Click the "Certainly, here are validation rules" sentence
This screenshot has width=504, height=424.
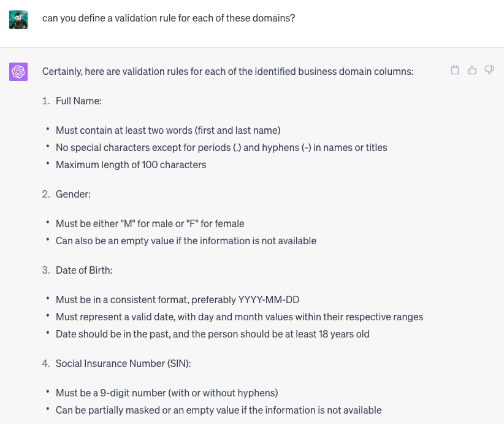(x=227, y=72)
